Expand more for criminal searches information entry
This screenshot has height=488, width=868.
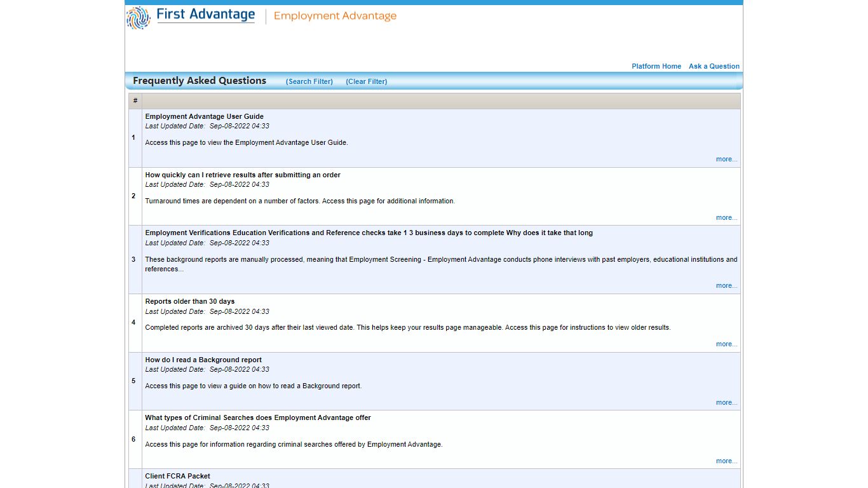tap(726, 461)
